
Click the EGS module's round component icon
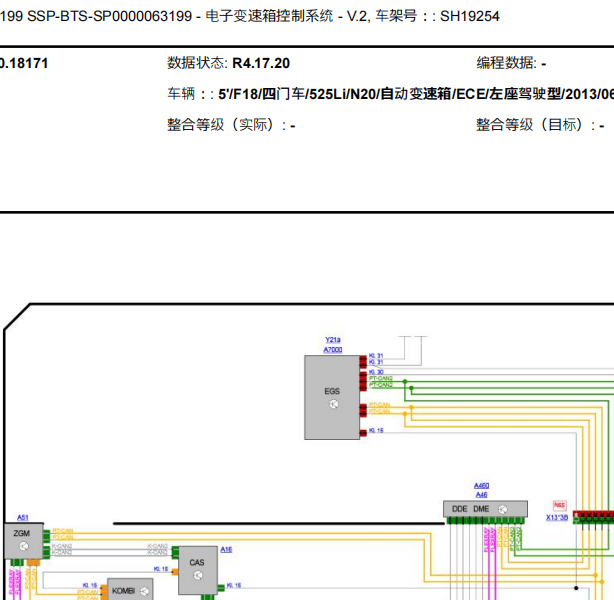[334, 404]
